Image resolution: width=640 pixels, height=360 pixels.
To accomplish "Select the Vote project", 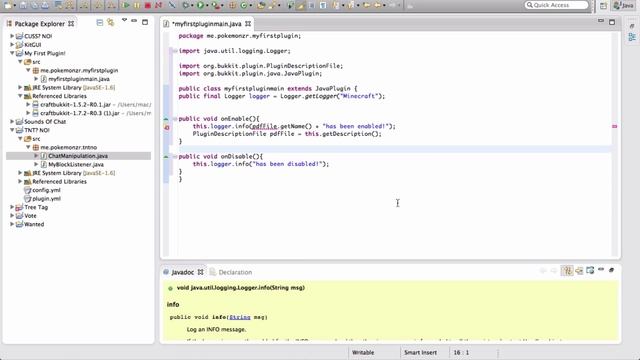I will (x=30, y=216).
